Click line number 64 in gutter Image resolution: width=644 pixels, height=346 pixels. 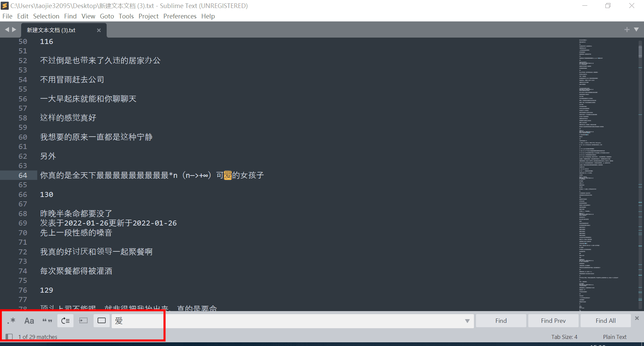click(23, 176)
